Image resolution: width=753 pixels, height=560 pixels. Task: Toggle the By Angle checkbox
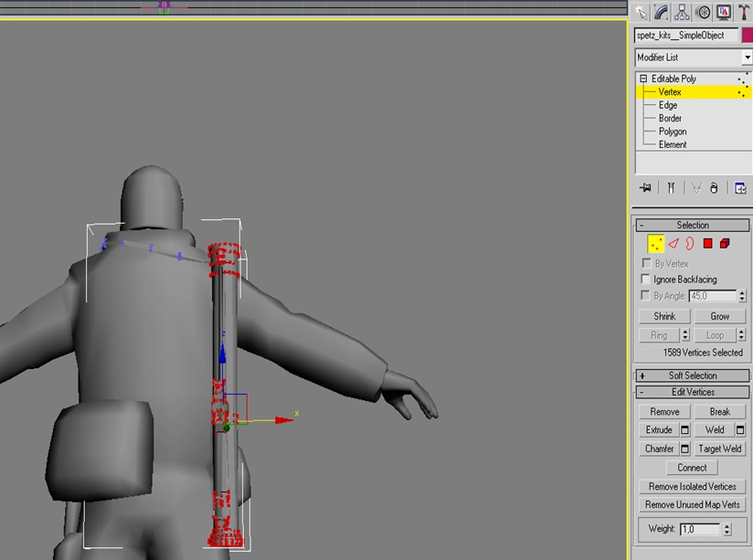[x=646, y=295]
